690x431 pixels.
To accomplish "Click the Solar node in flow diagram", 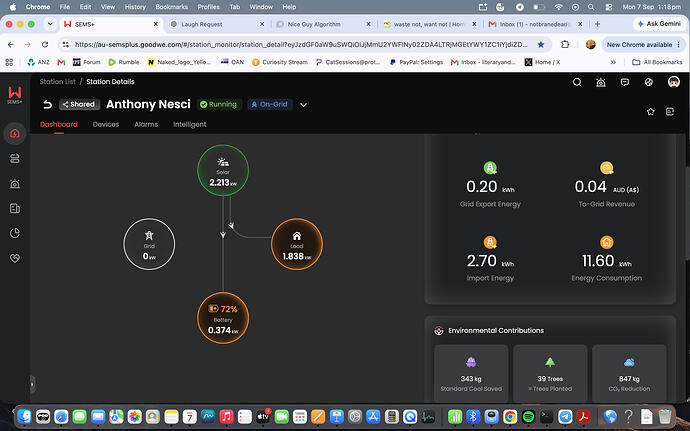I will tap(223, 170).
